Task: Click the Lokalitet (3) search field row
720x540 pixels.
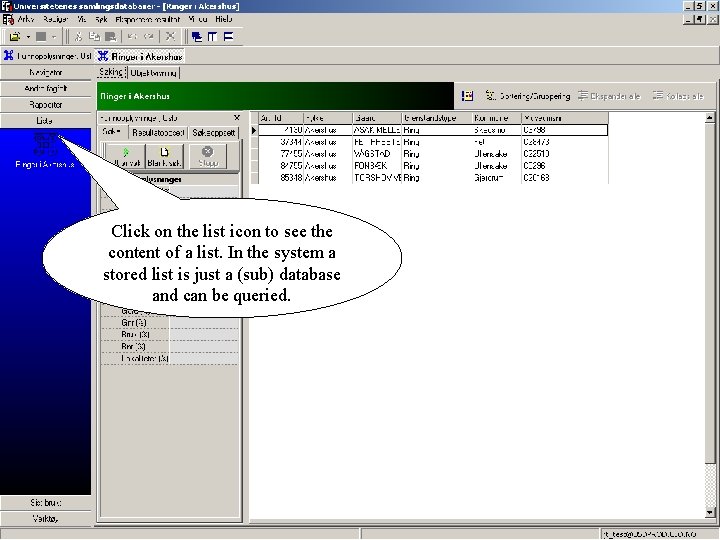Action: point(169,358)
